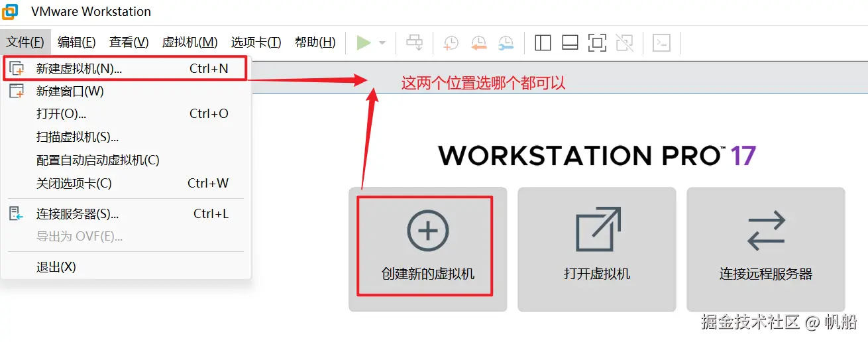Click the plus circle icon on the 创建新的虚拟机 tile
Viewport: 868px width, 342px height.
[x=428, y=231]
